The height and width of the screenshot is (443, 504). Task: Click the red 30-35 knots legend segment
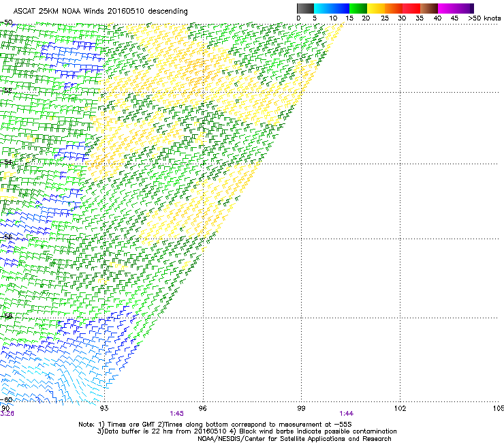[411, 8]
